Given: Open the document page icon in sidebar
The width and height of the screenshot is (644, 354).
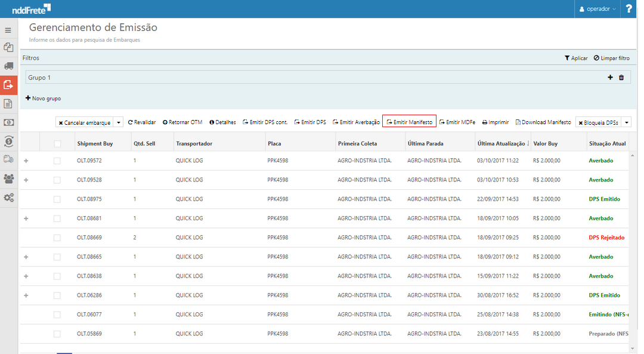Looking at the screenshot, I should 8,104.
